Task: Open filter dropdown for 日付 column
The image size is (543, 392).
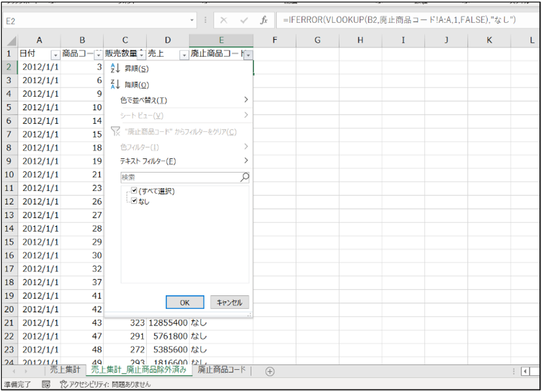Action: click(x=55, y=55)
